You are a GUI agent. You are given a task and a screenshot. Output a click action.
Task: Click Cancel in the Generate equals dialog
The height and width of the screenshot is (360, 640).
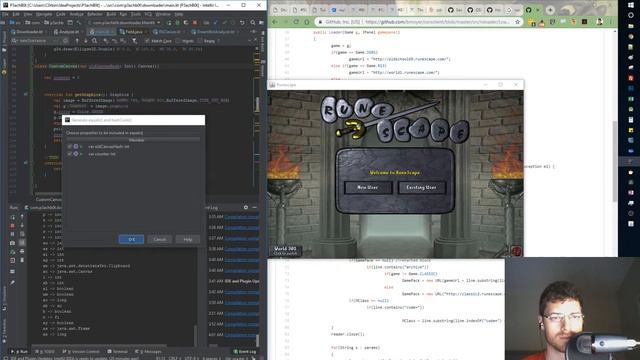click(x=160, y=239)
